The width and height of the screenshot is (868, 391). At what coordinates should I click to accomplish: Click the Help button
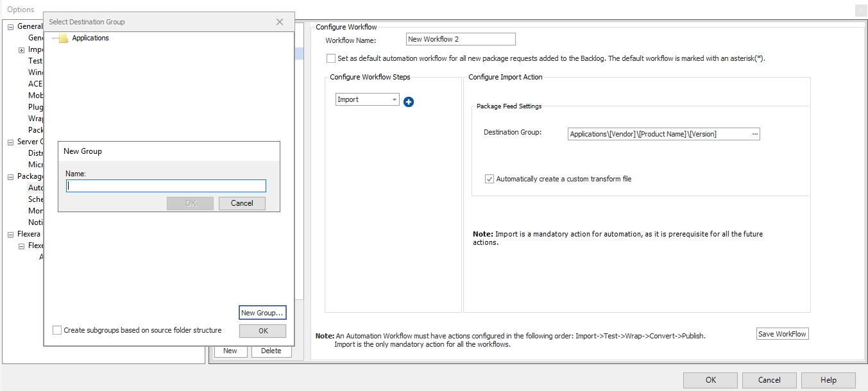[x=828, y=380]
